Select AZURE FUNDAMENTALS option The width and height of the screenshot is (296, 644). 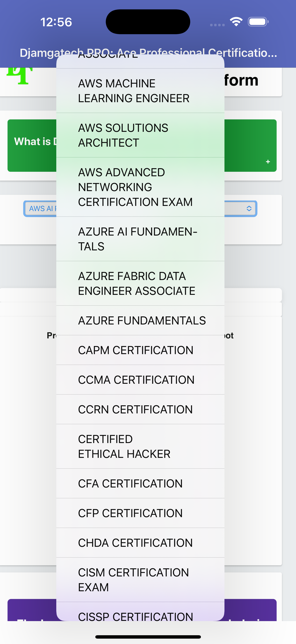click(x=140, y=320)
